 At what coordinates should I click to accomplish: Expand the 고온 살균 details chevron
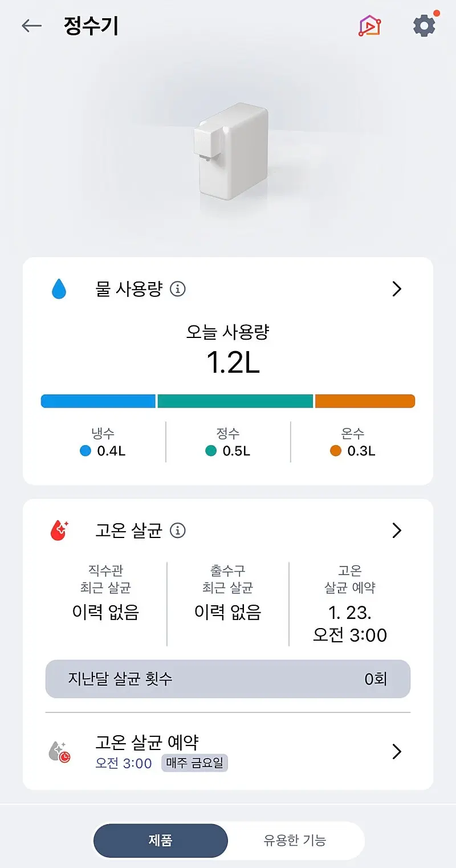pyautogui.click(x=397, y=531)
